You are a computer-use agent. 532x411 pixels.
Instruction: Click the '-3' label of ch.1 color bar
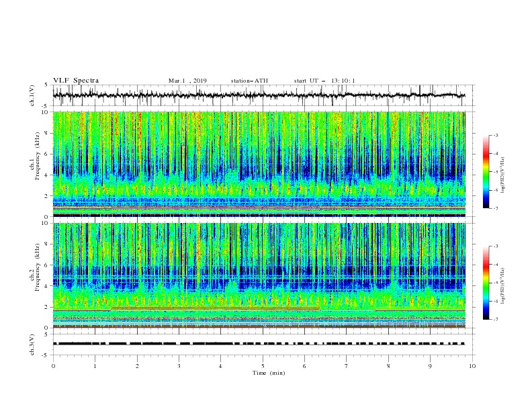[x=495, y=135]
